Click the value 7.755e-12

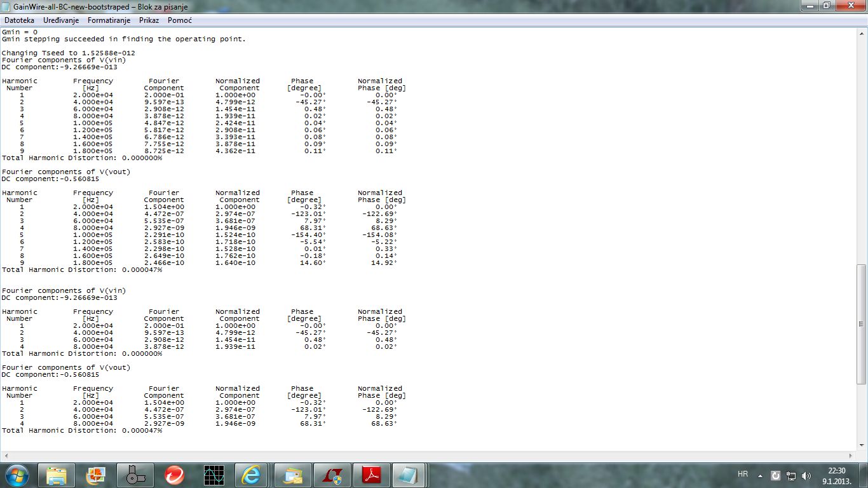164,144
